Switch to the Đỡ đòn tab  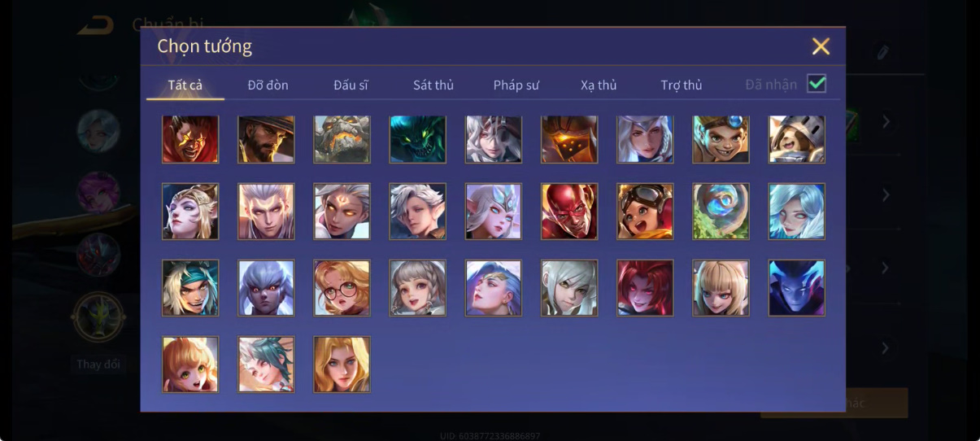tap(268, 85)
